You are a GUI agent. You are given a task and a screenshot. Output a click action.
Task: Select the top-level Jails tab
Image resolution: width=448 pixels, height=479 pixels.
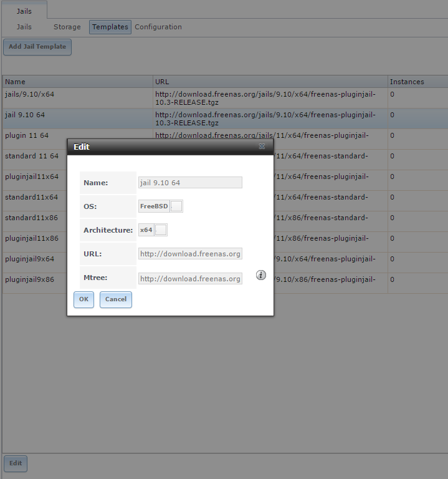click(24, 11)
